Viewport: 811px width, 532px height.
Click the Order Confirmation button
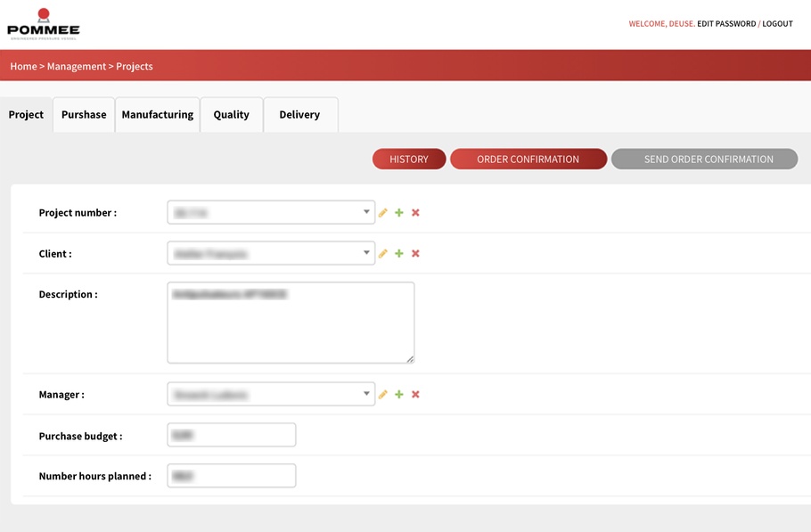tap(528, 160)
